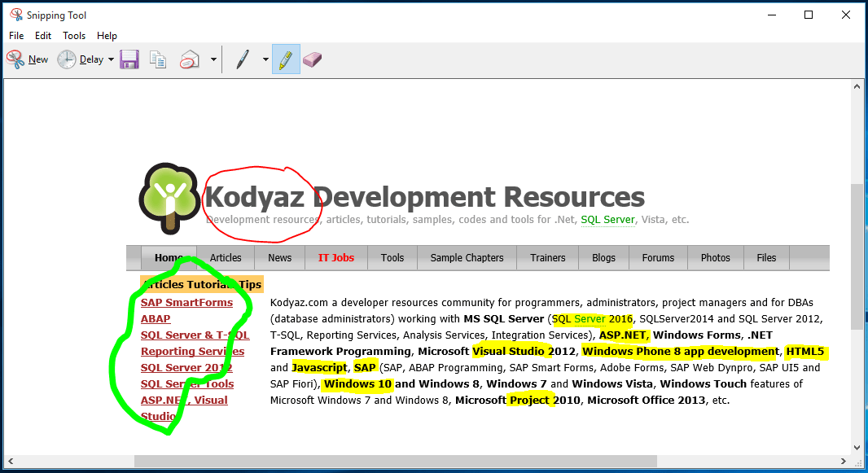Open the Pen options dropdown arrow
868x473 pixels.
click(265, 59)
